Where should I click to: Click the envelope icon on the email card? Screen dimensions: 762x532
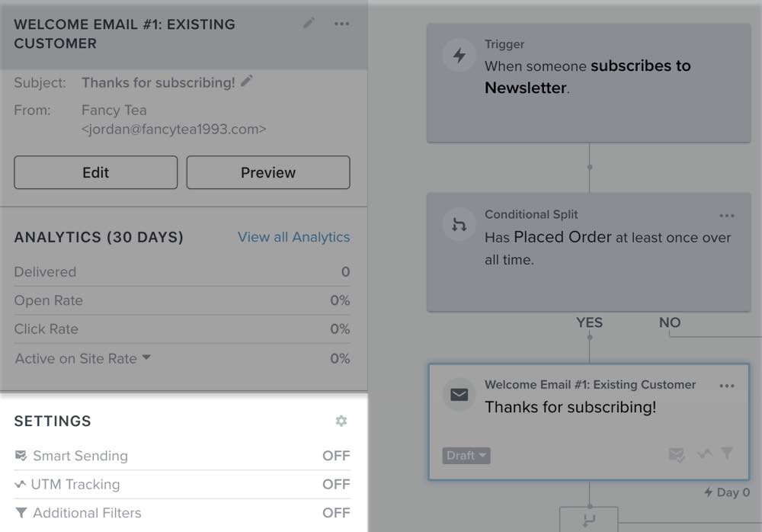tap(459, 395)
